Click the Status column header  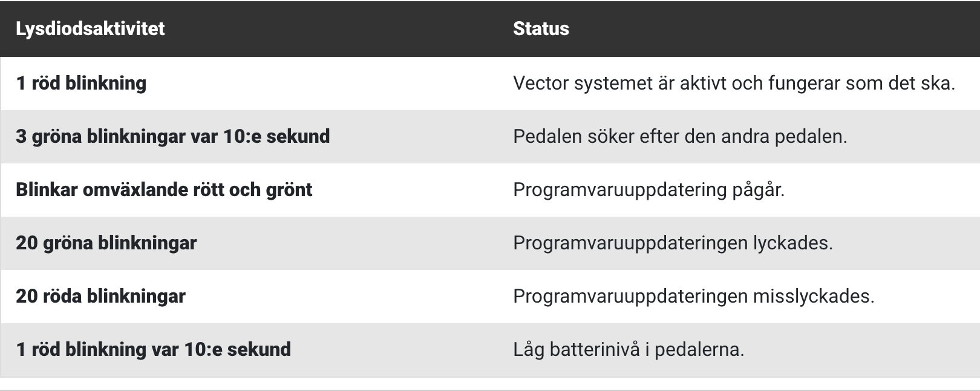click(541, 29)
